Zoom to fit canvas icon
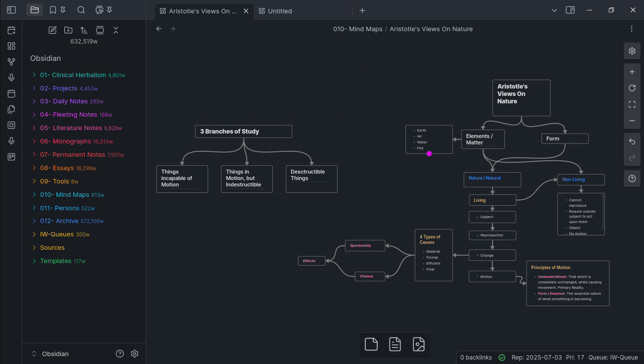Viewport: 644px width, 364px height. coord(632,104)
